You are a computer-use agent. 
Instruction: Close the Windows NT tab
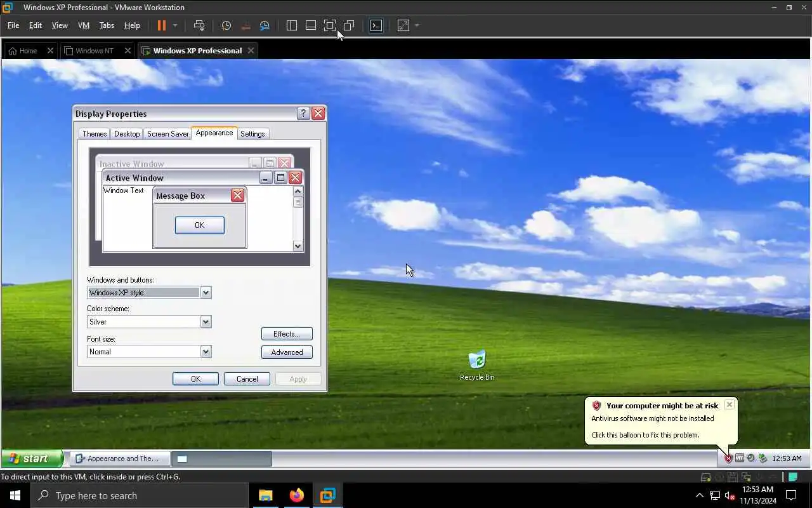pyautogui.click(x=128, y=51)
